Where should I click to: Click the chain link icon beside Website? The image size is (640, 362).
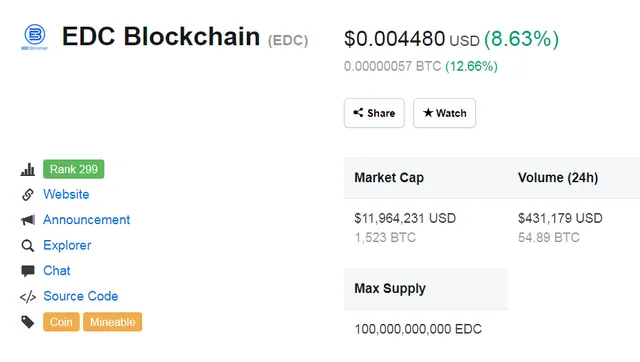point(28,195)
